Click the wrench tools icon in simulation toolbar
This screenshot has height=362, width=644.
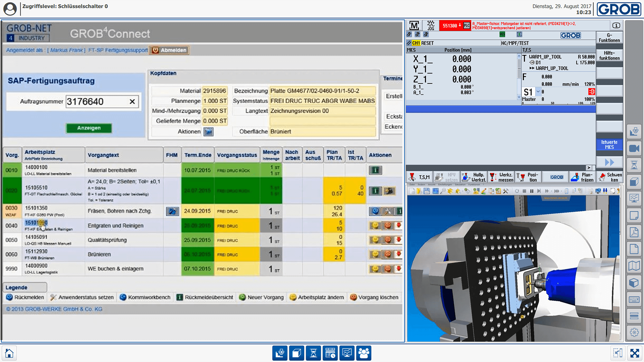506,191
